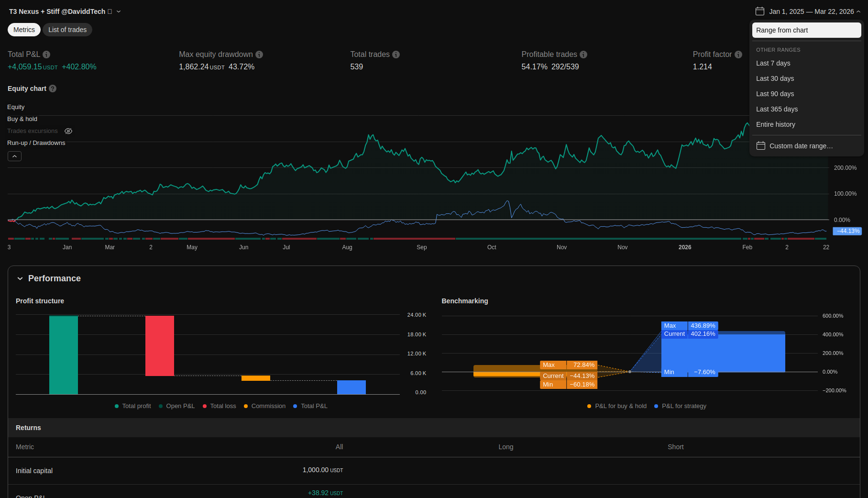Toggle Trades excursions visibility eye icon
The image size is (868, 498).
68,131
